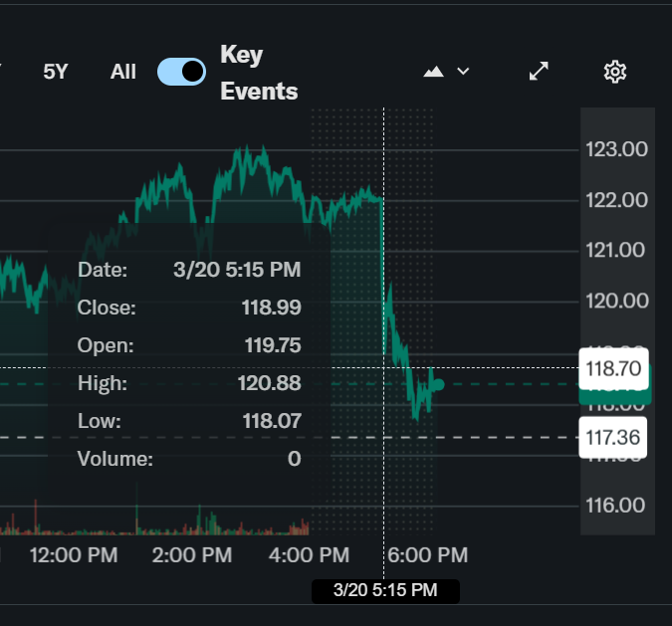The height and width of the screenshot is (626, 672).
Task: Open chart settings gear icon
Action: (615, 72)
